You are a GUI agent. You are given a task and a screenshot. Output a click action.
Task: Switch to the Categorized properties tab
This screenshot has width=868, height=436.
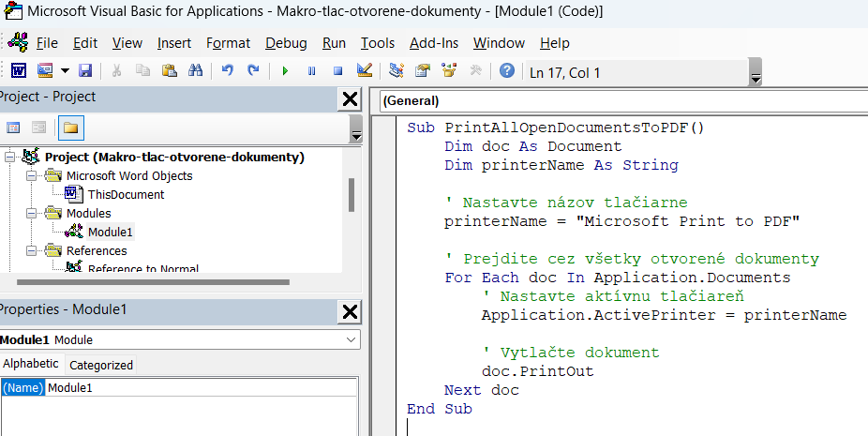coord(101,365)
